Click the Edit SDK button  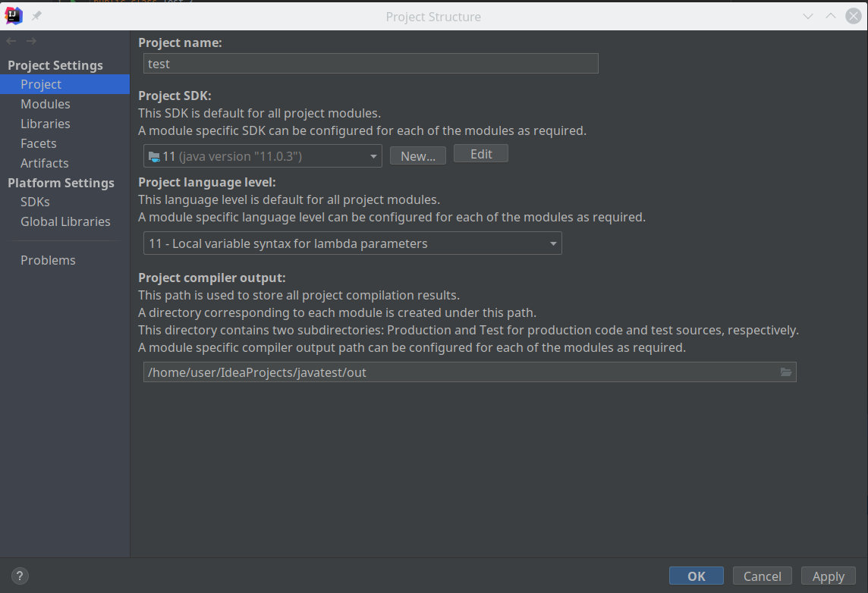(x=481, y=154)
